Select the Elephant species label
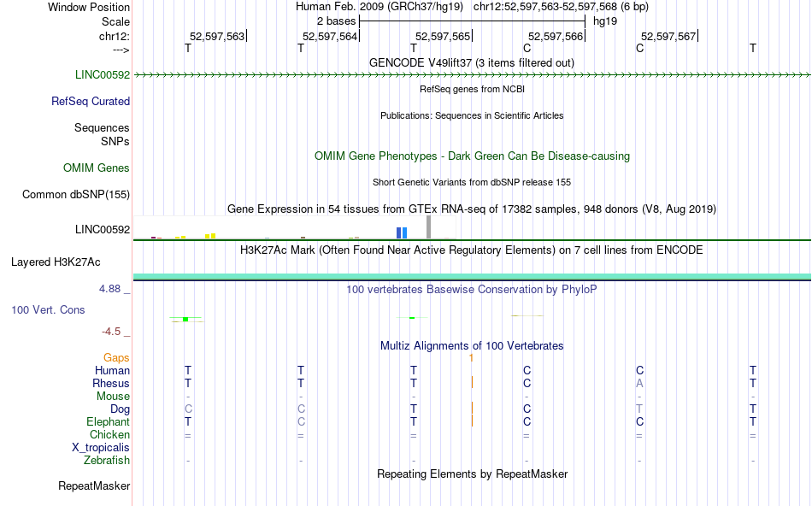Image resolution: width=812 pixels, height=506 pixels. [109, 421]
